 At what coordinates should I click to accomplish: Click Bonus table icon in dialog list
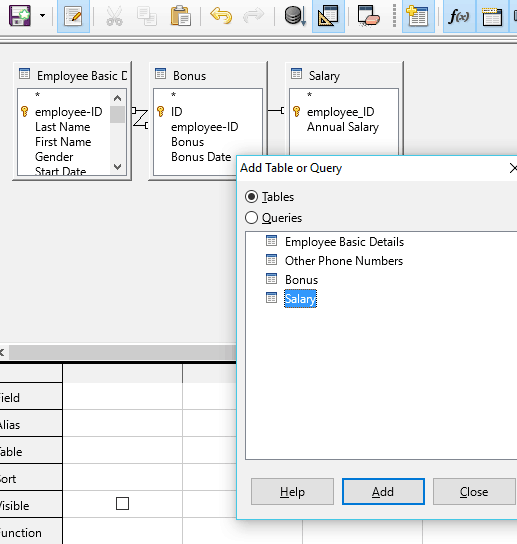[271, 279]
